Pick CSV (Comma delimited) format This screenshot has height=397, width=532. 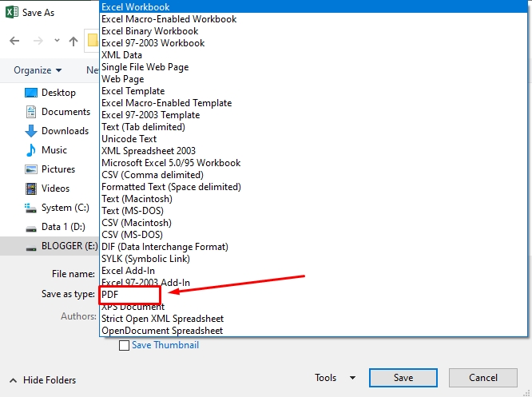(313, 175)
